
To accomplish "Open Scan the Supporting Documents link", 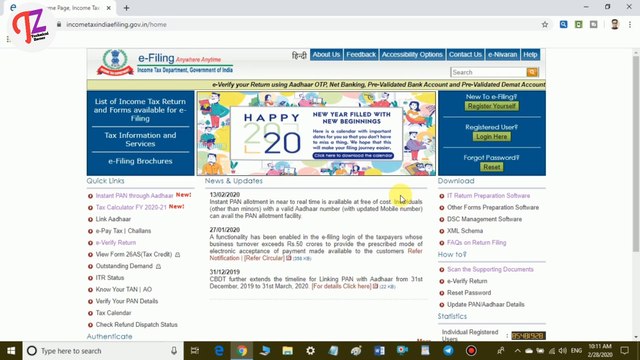I will 490,269.
